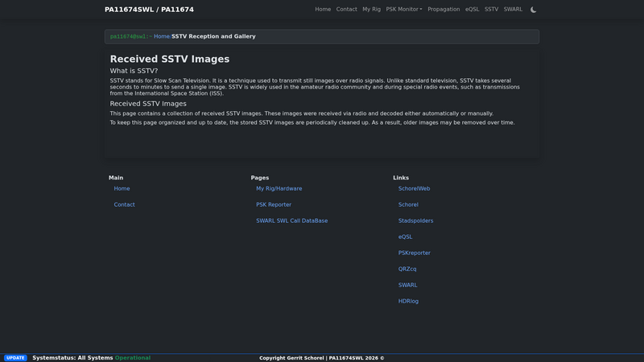Open the My Rig/Hardware footer link
This screenshot has height=362, width=644.
[279, 189]
